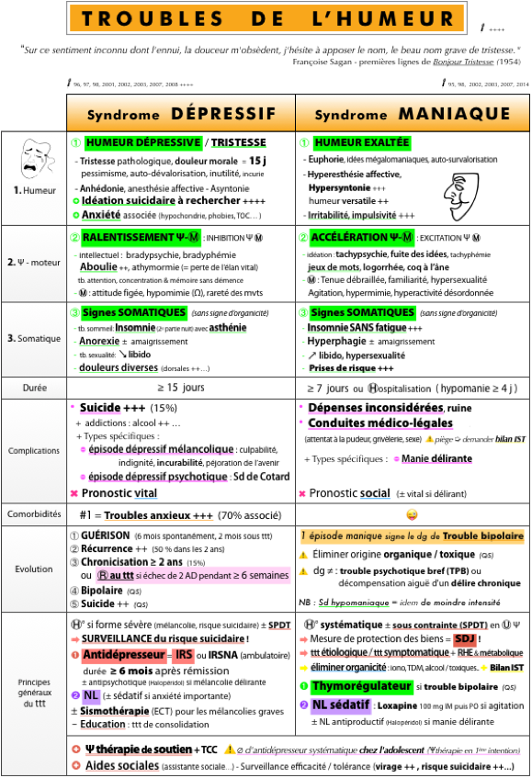Image resolution: width=532 pixels, height=778 pixels.
Task: Click the yellow warning triangle near TCC
Action: 229,750
